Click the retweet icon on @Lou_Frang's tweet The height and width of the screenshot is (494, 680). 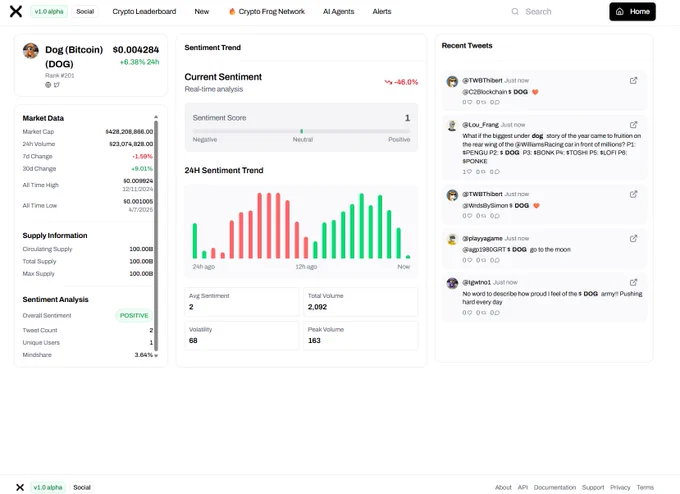pyautogui.click(x=483, y=172)
